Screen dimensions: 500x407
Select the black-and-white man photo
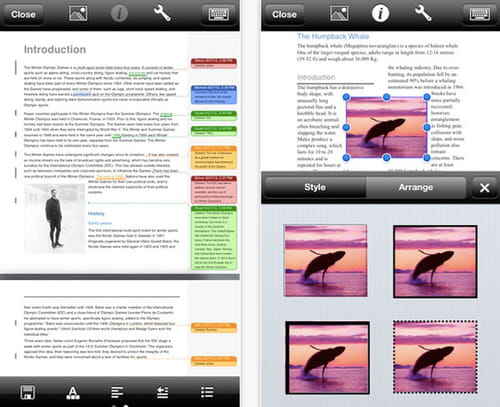55,218
